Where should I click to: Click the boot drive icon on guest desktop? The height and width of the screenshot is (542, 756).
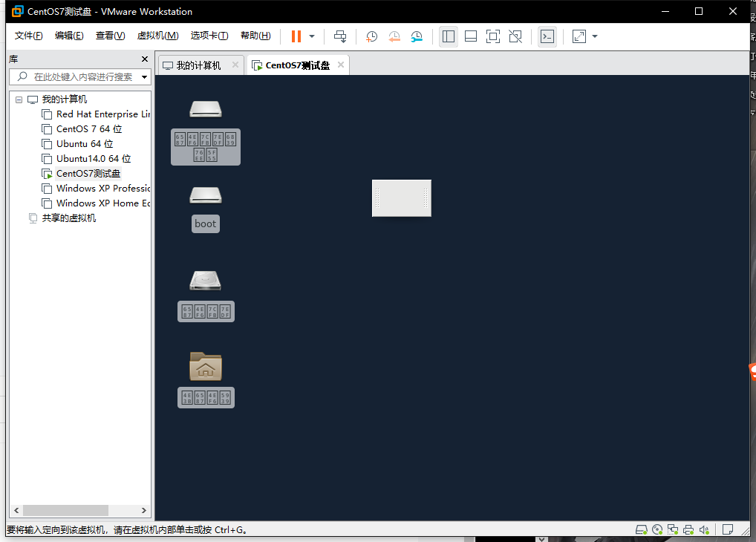206,195
